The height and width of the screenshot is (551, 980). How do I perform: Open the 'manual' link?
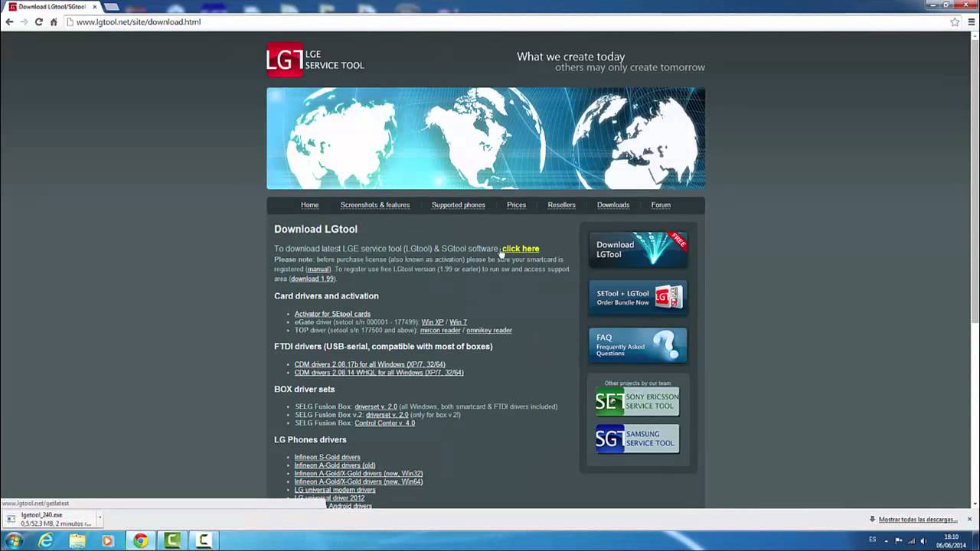point(318,269)
